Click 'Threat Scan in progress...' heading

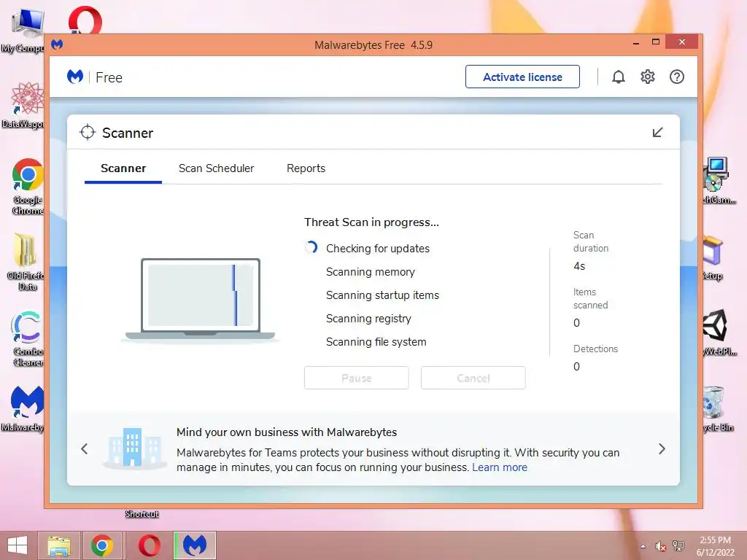[371, 222]
